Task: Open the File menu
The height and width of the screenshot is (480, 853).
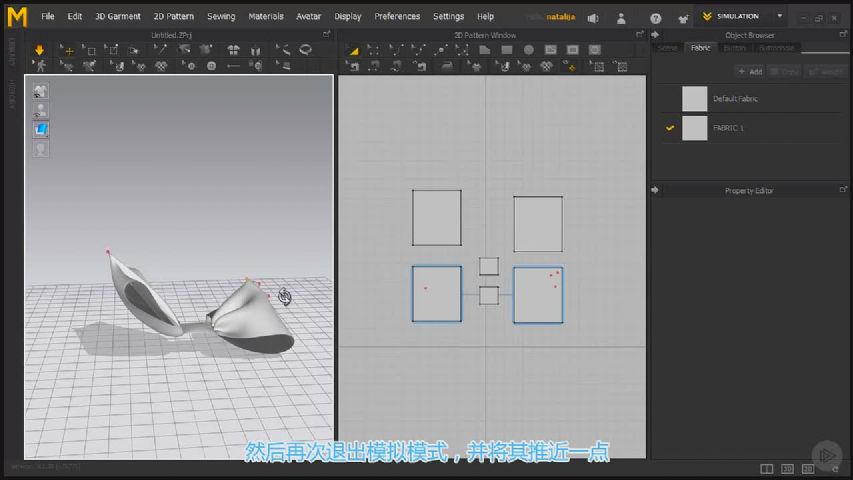Action: (48, 16)
